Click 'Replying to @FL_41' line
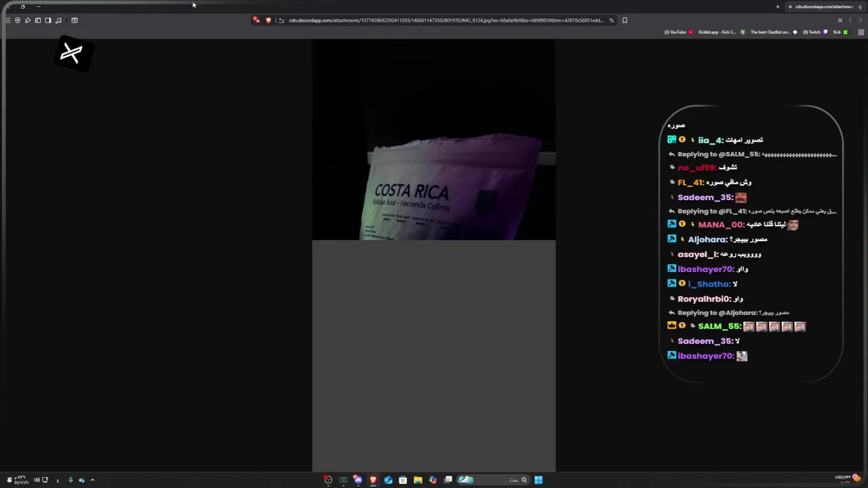 753,211
